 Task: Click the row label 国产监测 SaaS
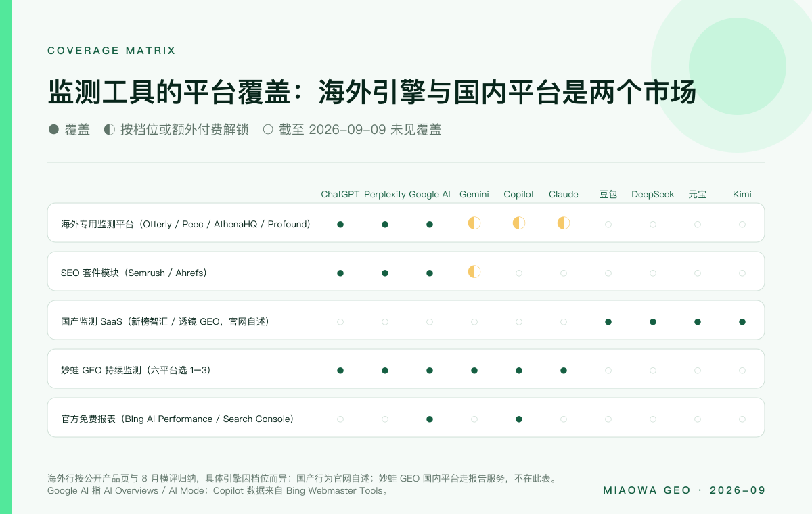[x=165, y=321]
